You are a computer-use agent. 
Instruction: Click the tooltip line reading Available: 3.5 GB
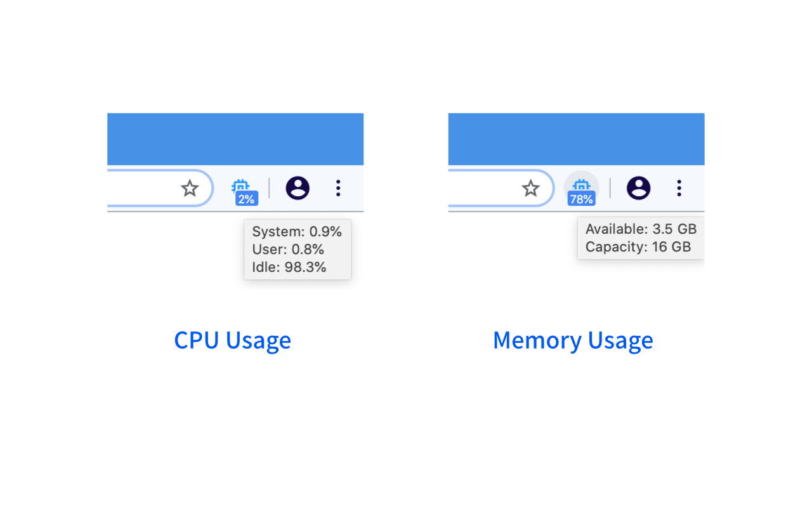point(641,229)
